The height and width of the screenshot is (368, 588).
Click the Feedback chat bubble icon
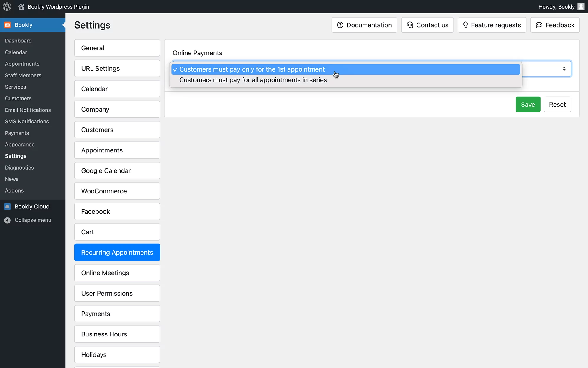tap(539, 25)
